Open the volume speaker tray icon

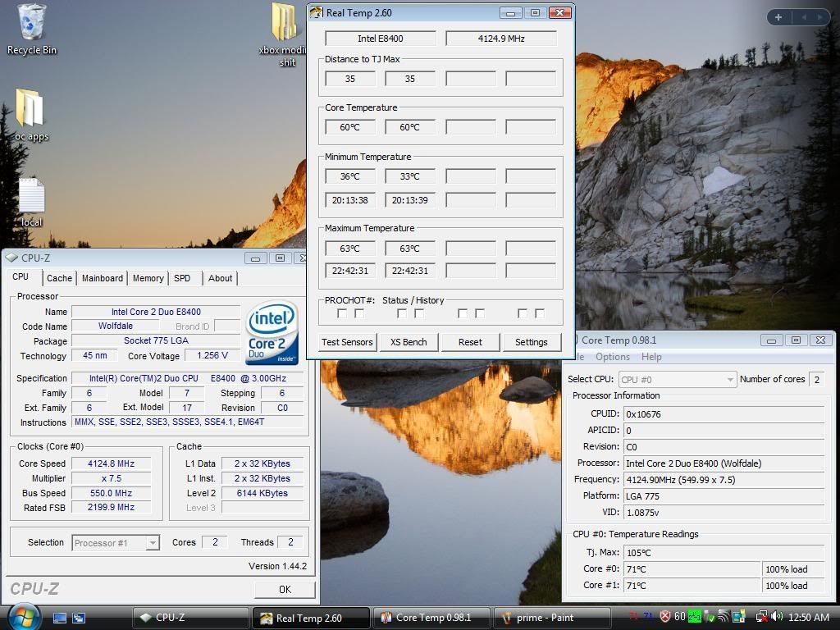778,617
